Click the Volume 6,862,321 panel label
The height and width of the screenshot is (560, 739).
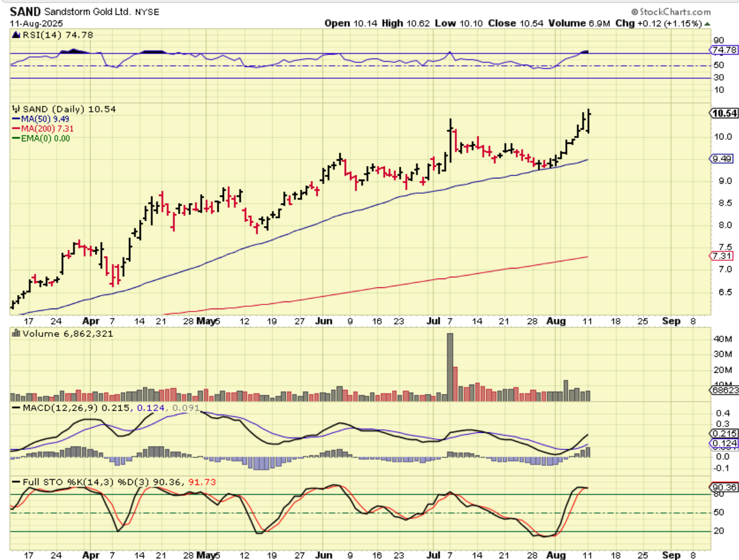coord(68,334)
